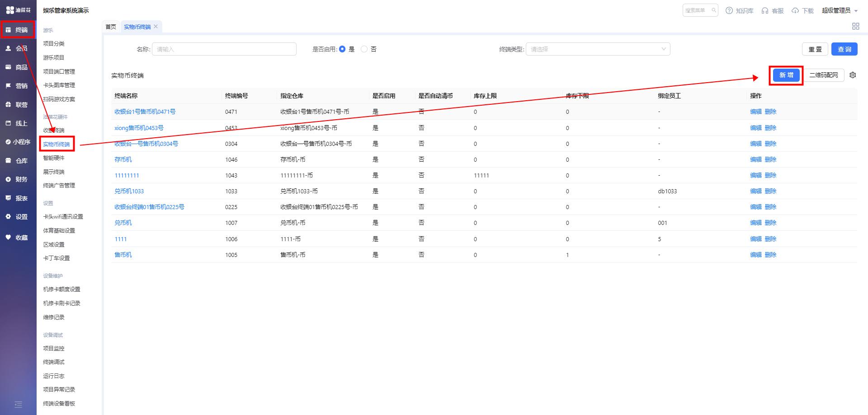Open the four-square grid icon at top right
868x415 pixels.
point(856,26)
